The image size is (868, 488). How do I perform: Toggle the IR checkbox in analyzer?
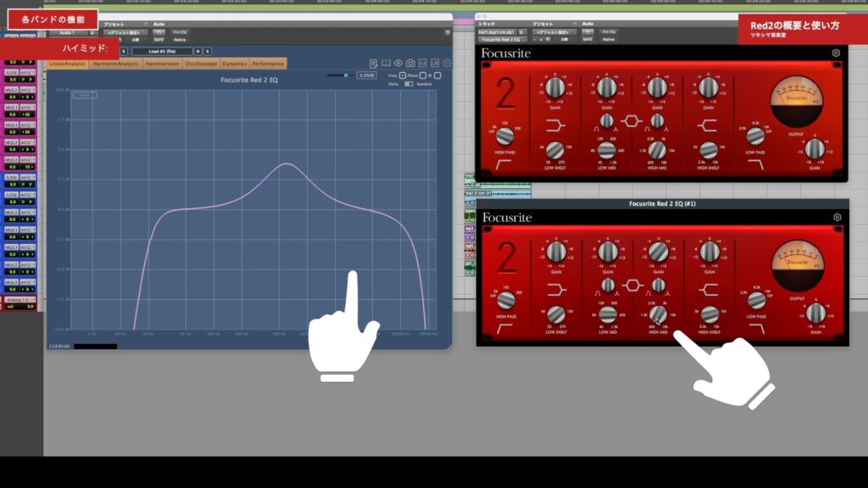[437, 75]
